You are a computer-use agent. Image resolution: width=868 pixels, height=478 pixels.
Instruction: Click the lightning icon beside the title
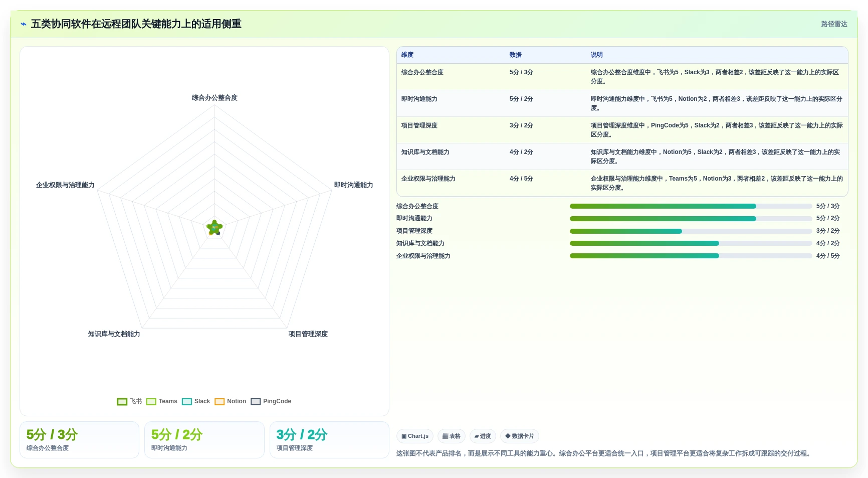(x=24, y=24)
